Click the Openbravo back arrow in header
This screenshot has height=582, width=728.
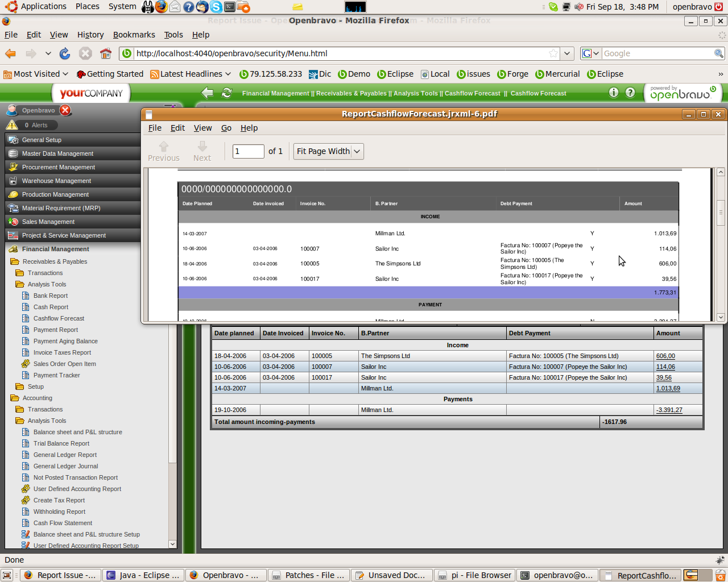point(208,93)
